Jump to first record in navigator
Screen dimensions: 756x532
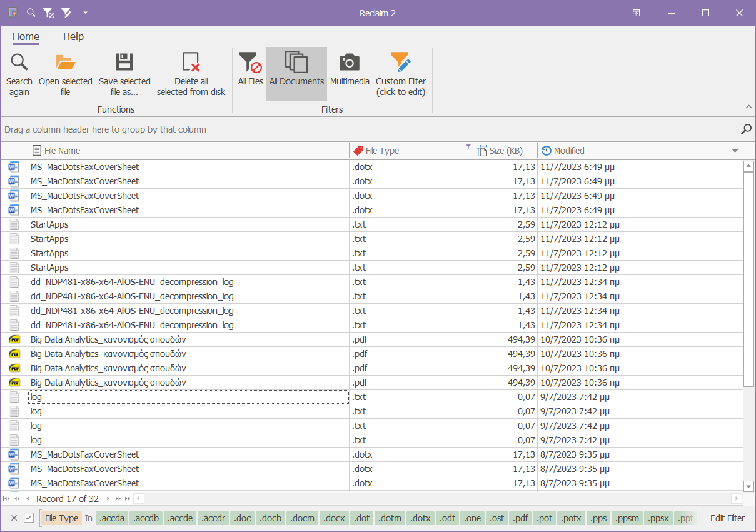6,499
